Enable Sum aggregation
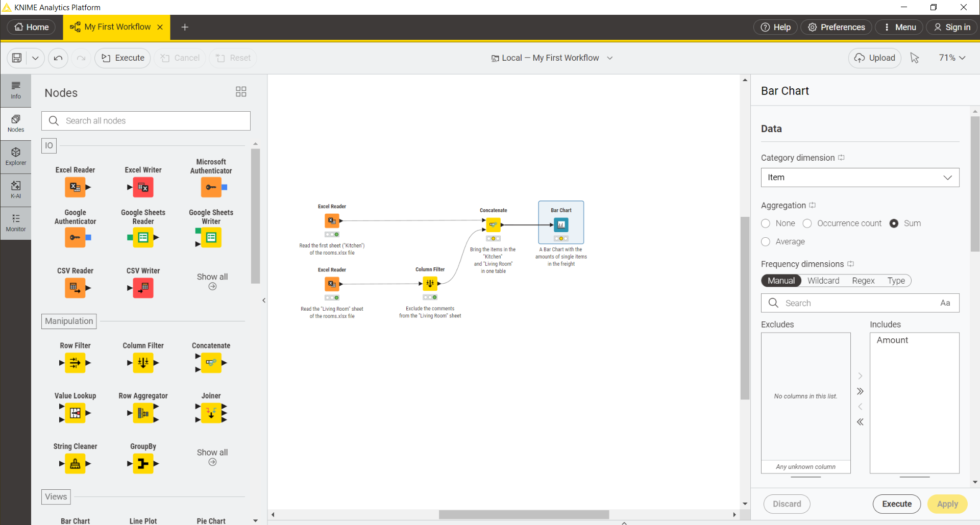The image size is (980, 525). point(894,223)
